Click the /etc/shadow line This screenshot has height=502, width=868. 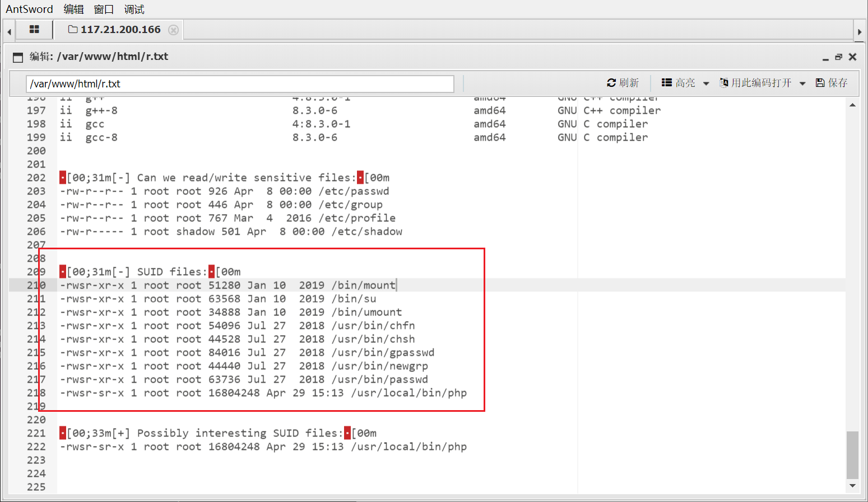coord(231,231)
